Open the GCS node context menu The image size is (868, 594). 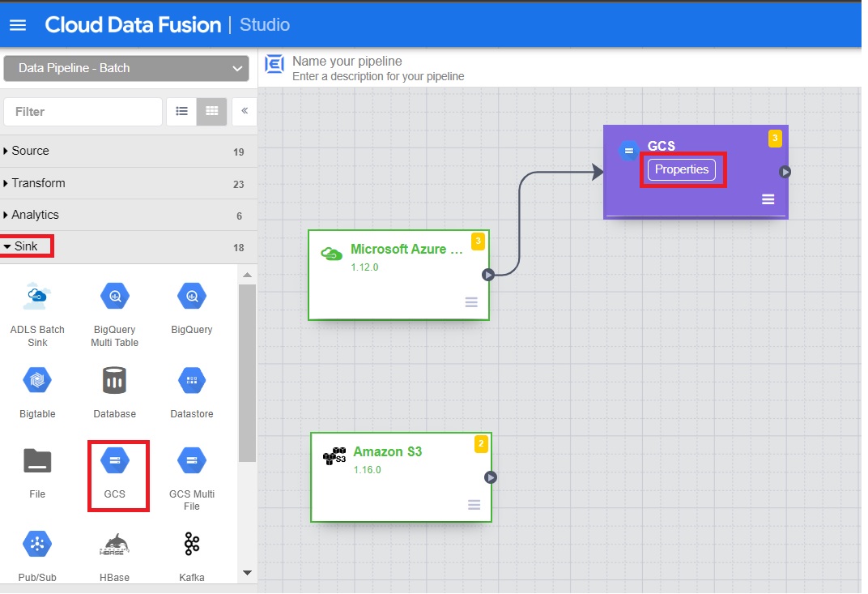(x=768, y=199)
